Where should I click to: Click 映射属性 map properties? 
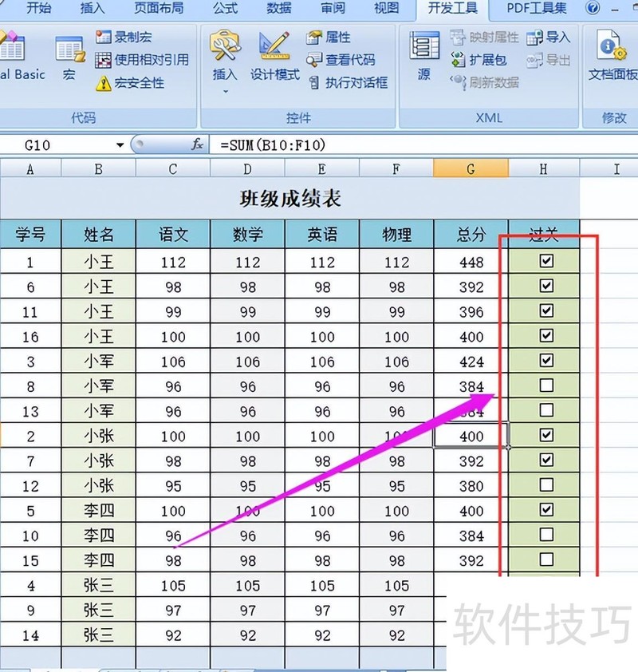pos(484,38)
